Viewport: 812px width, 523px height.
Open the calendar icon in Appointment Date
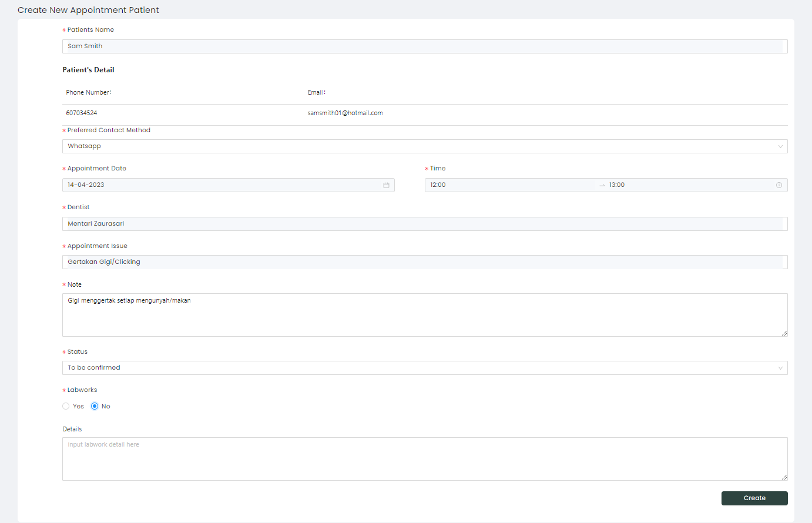click(386, 185)
